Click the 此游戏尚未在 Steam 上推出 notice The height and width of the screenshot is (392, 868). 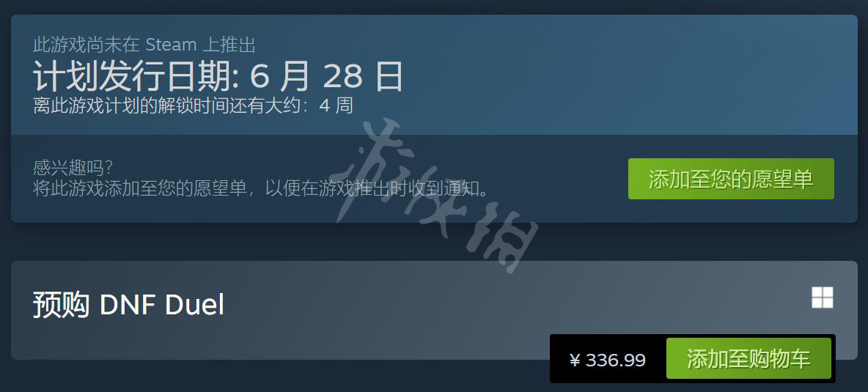point(144,44)
